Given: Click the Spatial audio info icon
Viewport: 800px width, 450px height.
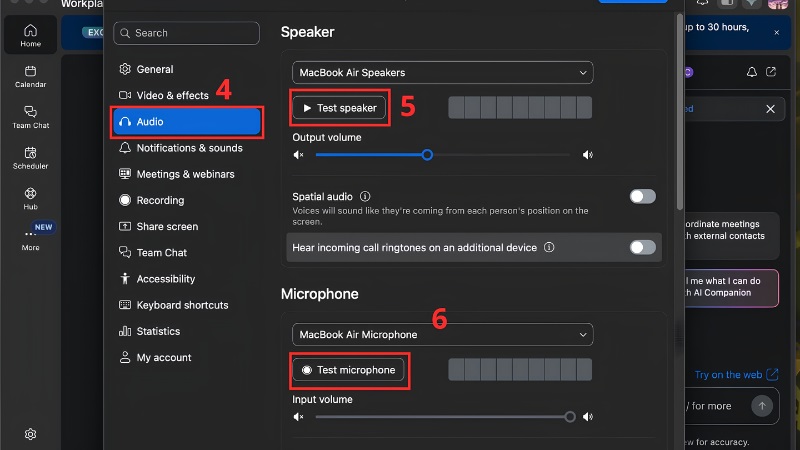Looking at the screenshot, I should pyautogui.click(x=365, y=196).
